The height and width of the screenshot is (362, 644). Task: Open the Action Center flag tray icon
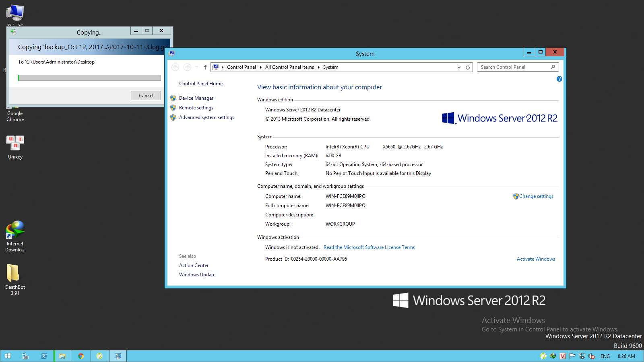(x=572, y=356)
